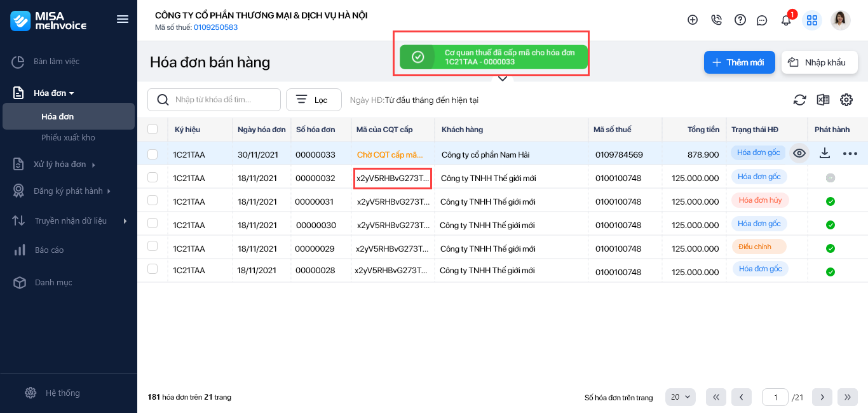Click the hamburger menu to collapse sidebar
This screenshot has height=413, width=868.
point(123,19)
